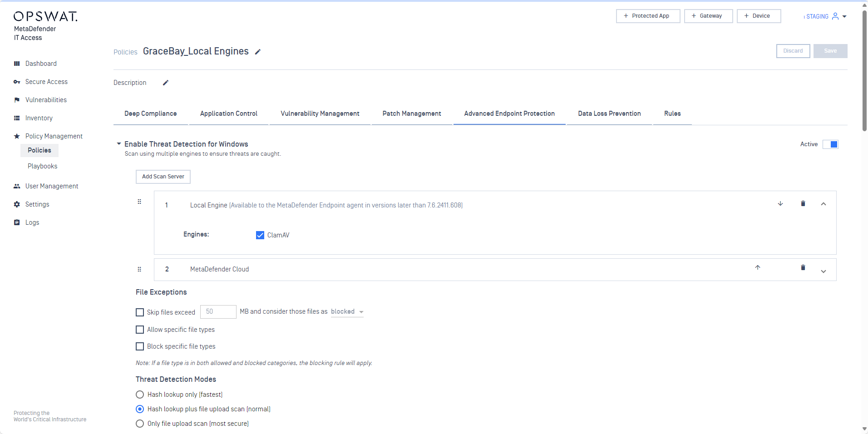Click the File Exceptions heading

[161, 292]
